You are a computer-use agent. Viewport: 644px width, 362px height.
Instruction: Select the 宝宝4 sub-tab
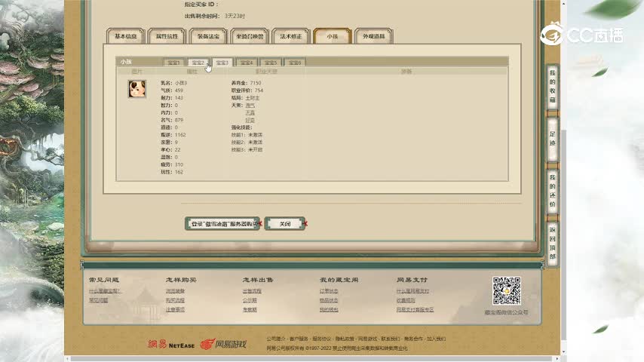click(x=247, y=63)
